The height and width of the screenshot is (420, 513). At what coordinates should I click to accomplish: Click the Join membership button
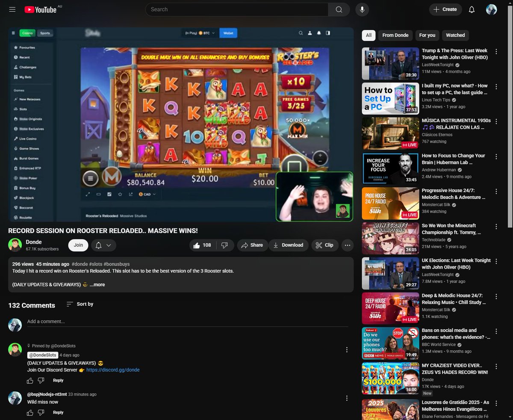point(78,245)
